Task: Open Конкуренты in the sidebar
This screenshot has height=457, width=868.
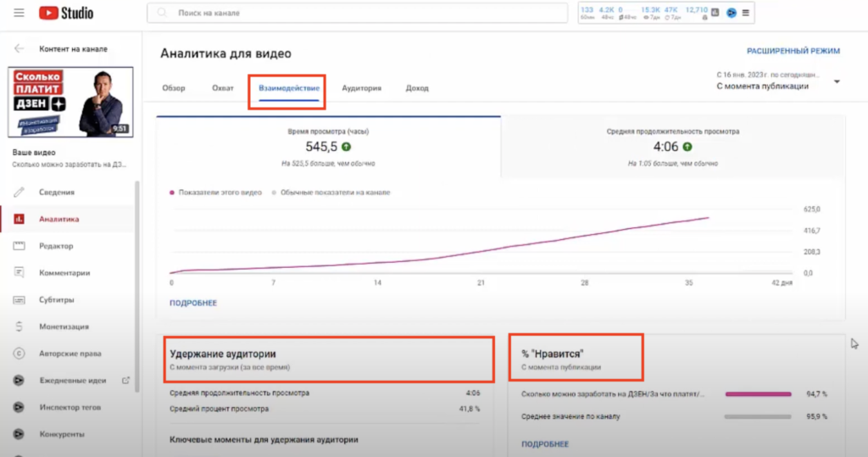Action: pyautogui.click(x=61, y=435)
